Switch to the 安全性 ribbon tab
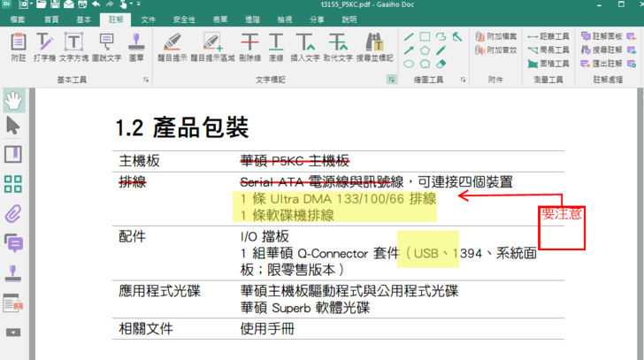 coord(184,19)
